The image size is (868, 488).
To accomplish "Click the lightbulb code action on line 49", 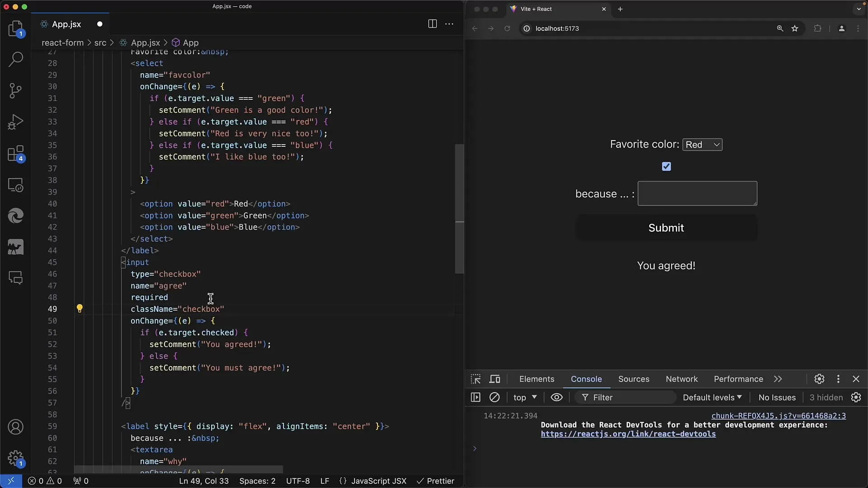I will click(80, 309).
